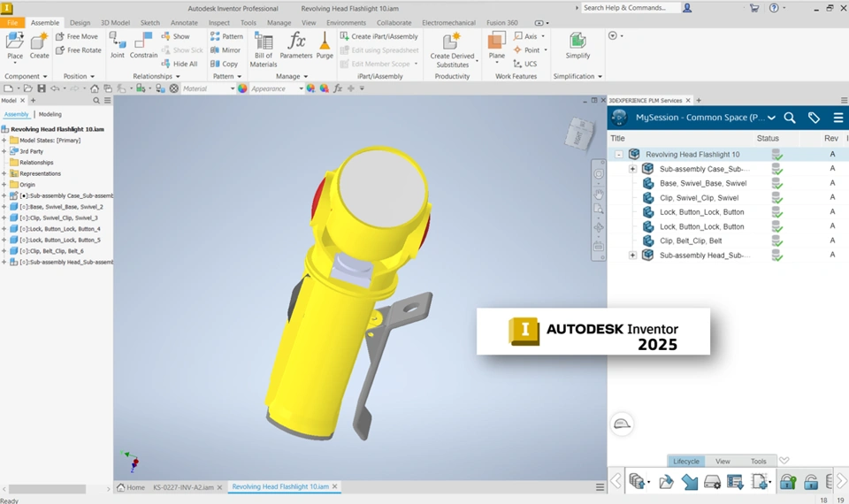Select the Free Rotate tool
The width and height of the screenshot is (849, 504).
pos(79,50)
